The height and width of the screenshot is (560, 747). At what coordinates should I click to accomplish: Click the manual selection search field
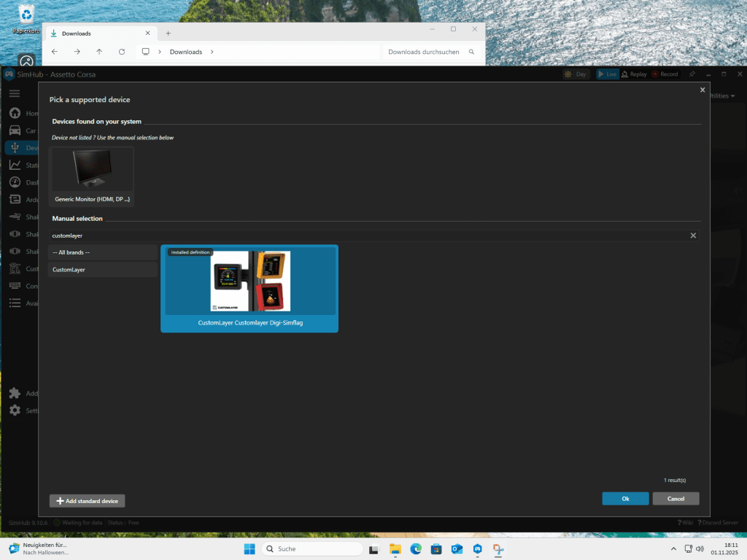click(365, 236)
